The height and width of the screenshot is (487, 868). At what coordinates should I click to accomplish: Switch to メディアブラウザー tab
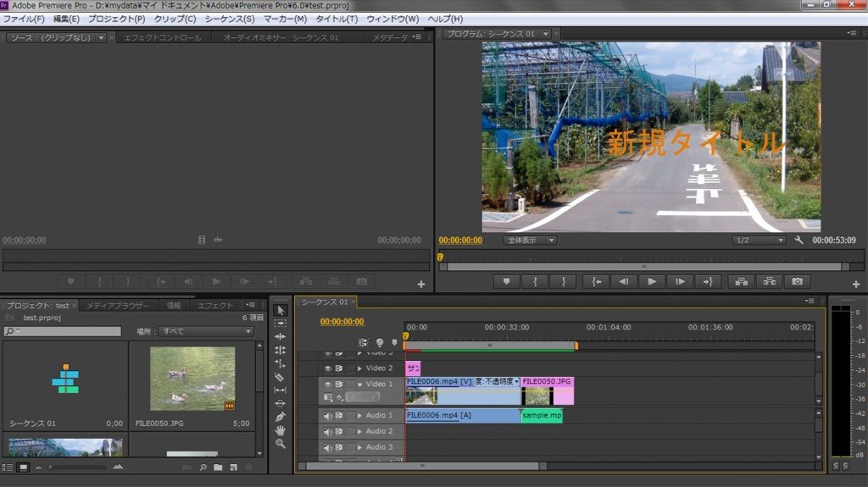tap(117, 306)
